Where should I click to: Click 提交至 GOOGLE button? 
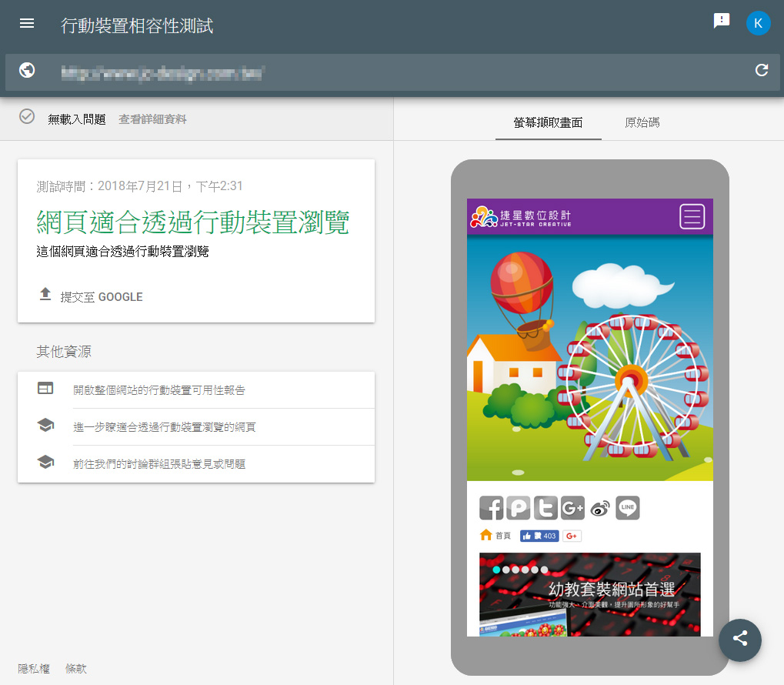[102, 297]
